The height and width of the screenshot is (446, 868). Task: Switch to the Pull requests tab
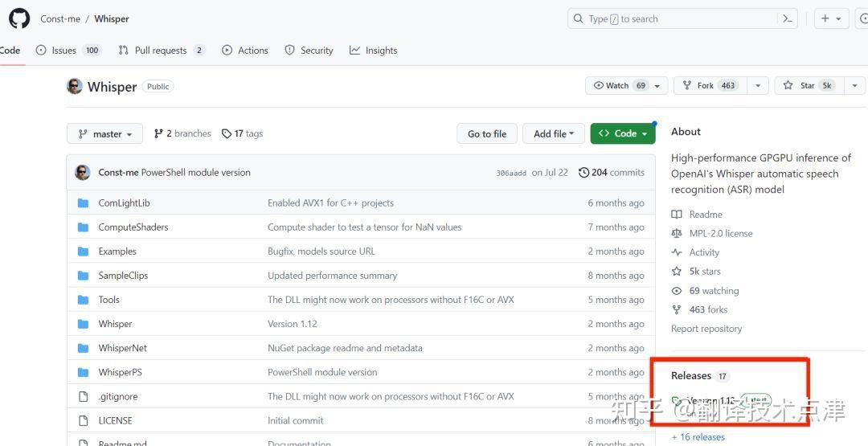[162, 51]
